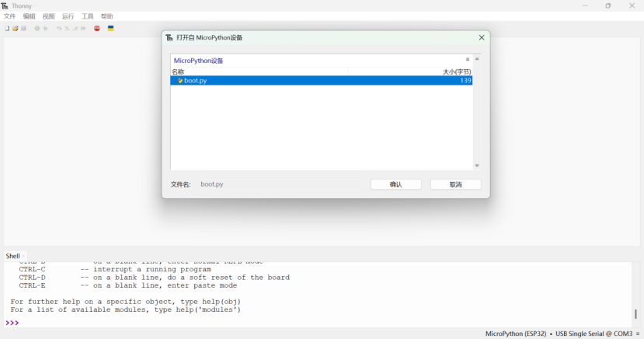The width and height of the screenshot is (644, 339).
Task: Click the boot.py file icon in list
Action: coord(180,81)
